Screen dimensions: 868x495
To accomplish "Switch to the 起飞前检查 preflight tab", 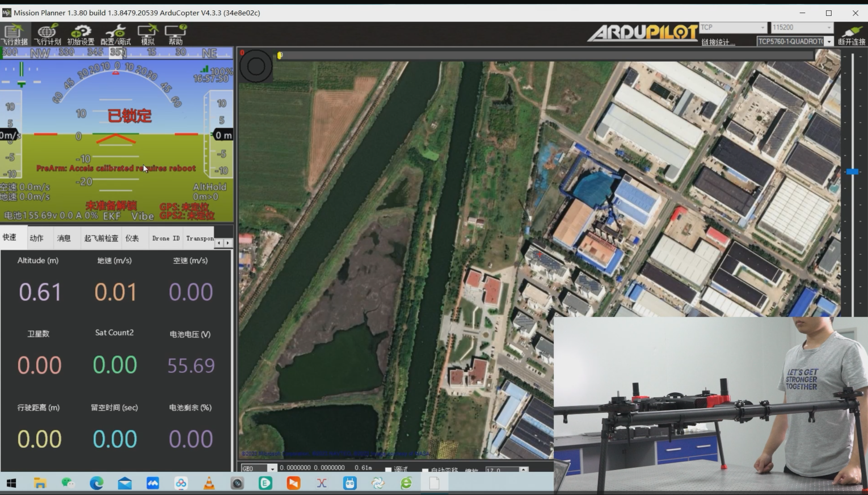I will (101, 238).
